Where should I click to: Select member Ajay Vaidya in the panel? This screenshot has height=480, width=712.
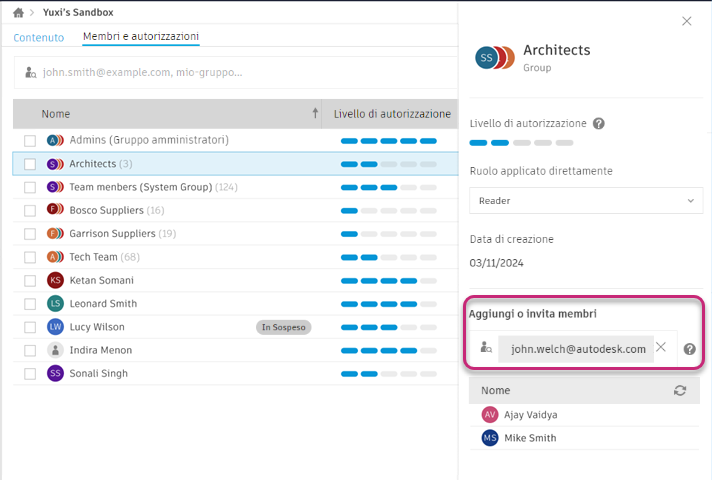coord(530,415)
